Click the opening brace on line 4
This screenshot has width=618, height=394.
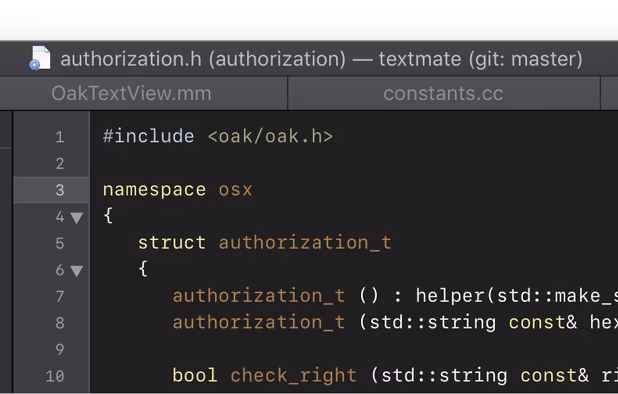pos(108,216)
